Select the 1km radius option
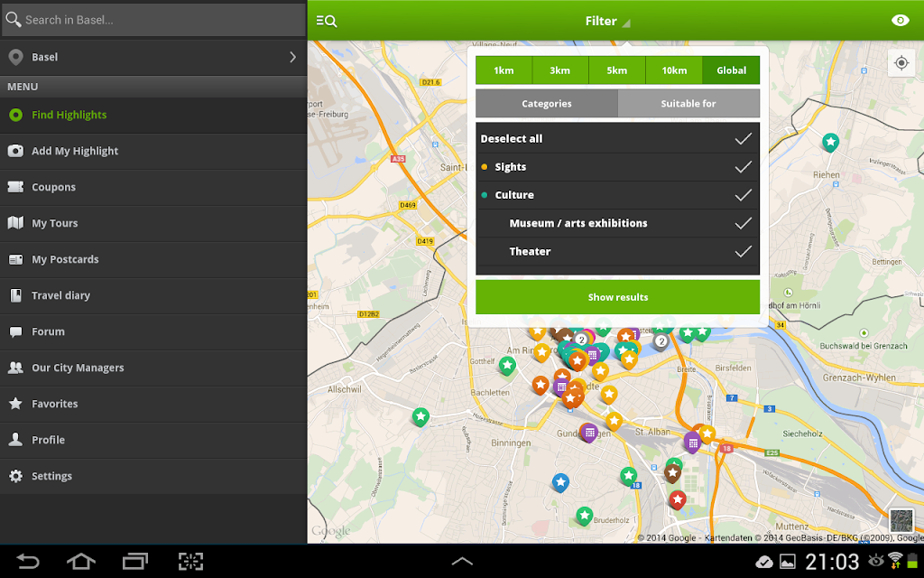 (504, 70)
